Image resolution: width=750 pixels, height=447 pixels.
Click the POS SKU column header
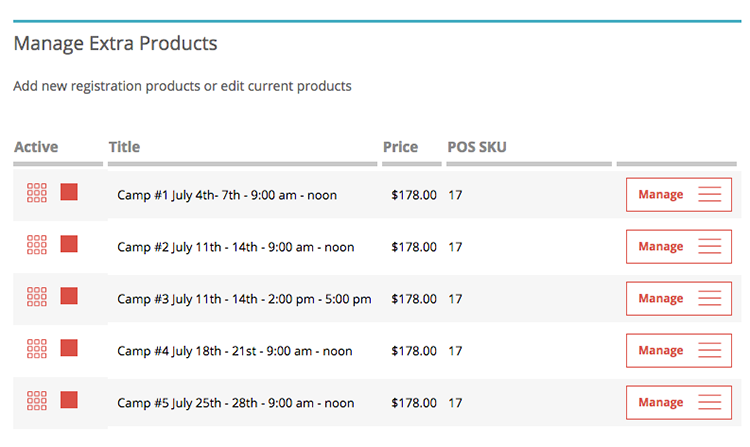point(477,147)
